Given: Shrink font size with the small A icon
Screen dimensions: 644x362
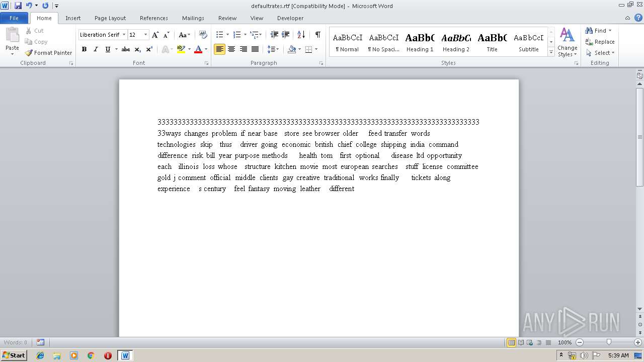Looking at the screenshot, I should tap(167, 35).
